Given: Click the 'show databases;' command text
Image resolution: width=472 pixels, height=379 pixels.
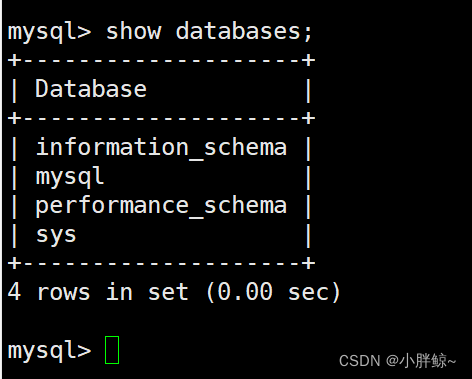Looking at the screenshot, I should pos(209,32).
